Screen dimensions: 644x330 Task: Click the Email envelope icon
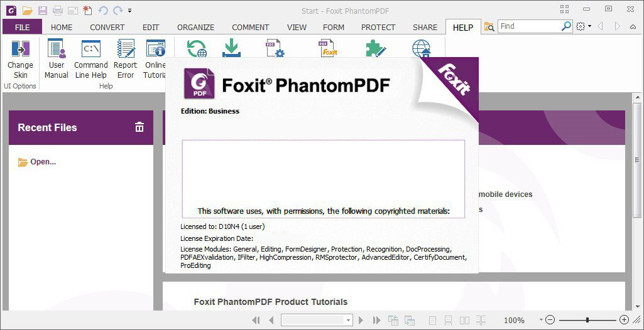(x=73, y=10)
